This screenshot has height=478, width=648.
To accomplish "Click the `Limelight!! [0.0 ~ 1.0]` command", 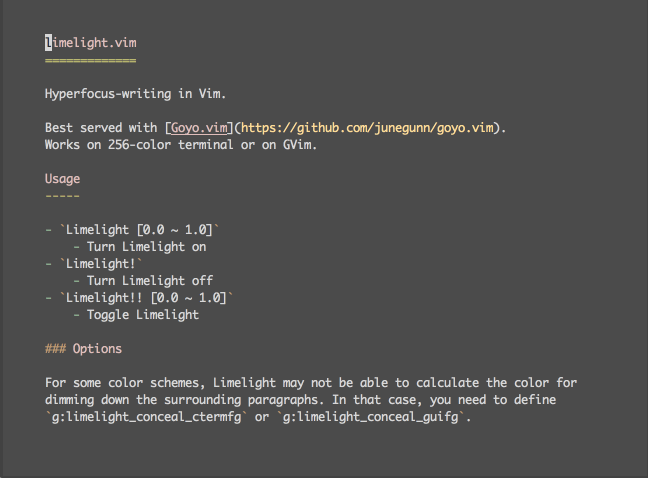I will tap(146, 297).
